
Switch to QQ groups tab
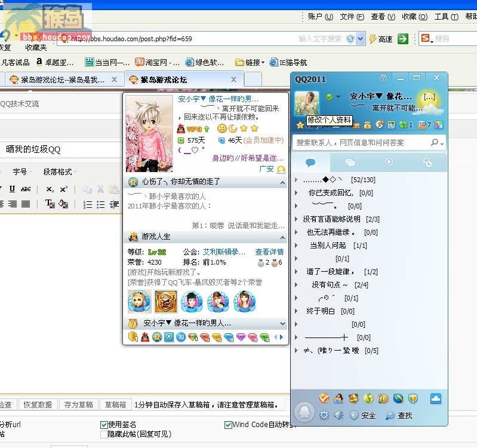[350, 163]
